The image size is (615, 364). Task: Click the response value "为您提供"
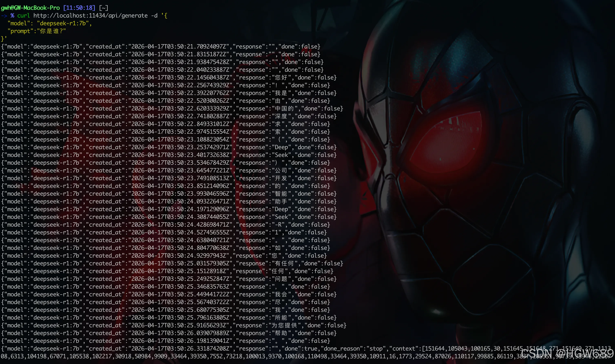284,325
